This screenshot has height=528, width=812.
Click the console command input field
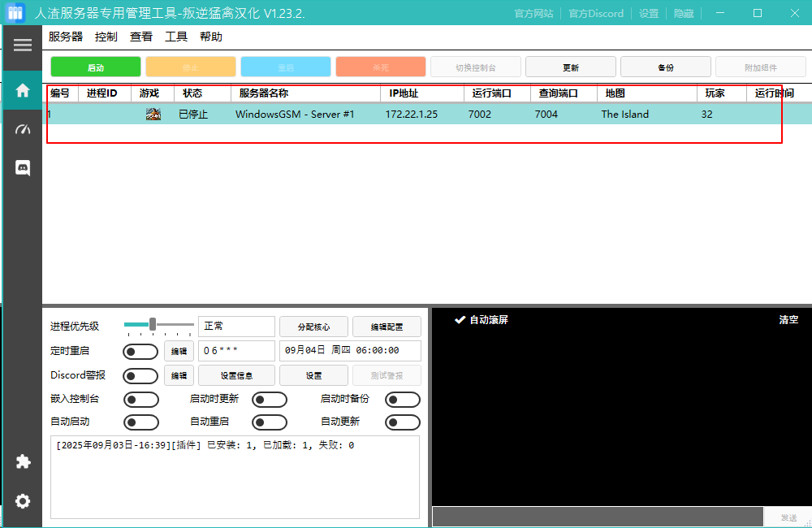pos(597,516)
